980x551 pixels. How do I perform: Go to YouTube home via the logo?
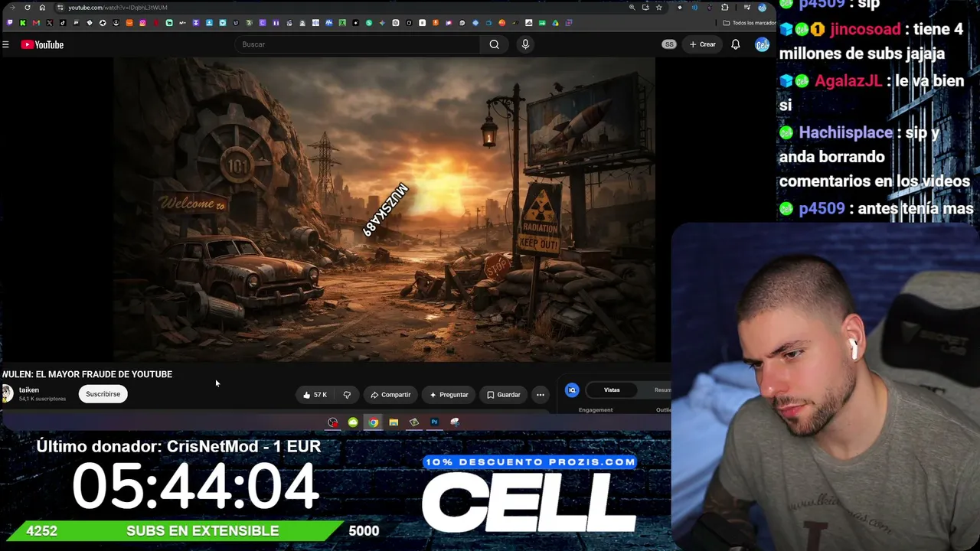coord(42,44)
